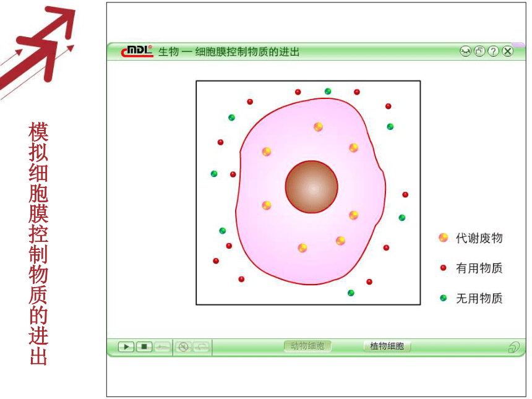
Task: Click the greyed step-back arrow button
Action: point(163,347)
